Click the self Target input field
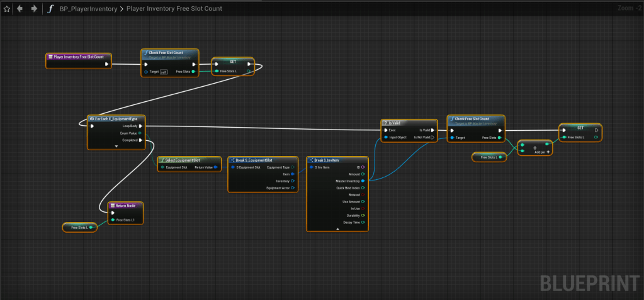This screenshot has height=300, width=644. [164, 72]
